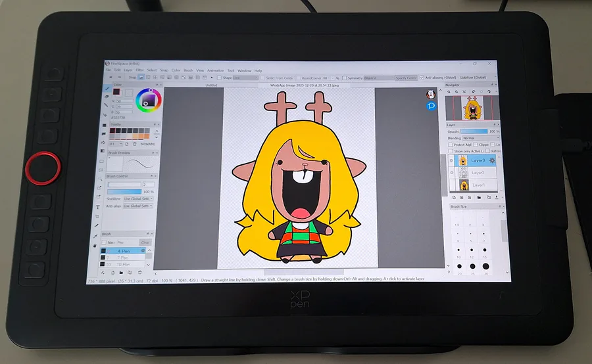Choose the size 30 dot in Brush Size
592x364 pixels.
pos(486,266)
